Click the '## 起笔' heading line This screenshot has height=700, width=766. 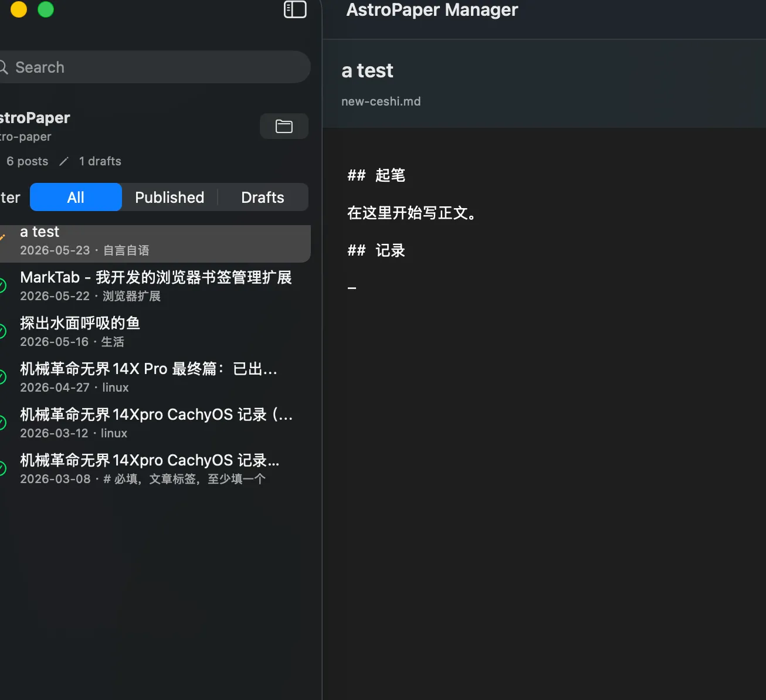click(x=376, y=175)
